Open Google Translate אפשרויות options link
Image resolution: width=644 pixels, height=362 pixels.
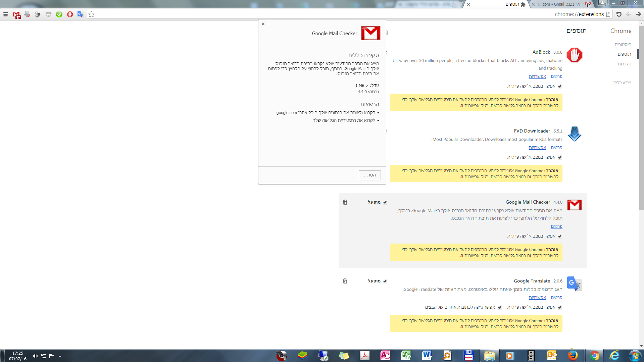click(537, 298)
